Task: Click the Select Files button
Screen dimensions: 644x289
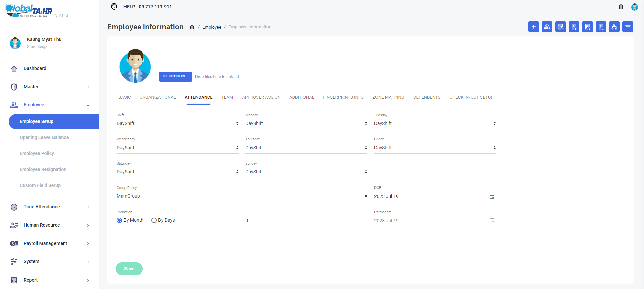Action: [x=175, y=76]
